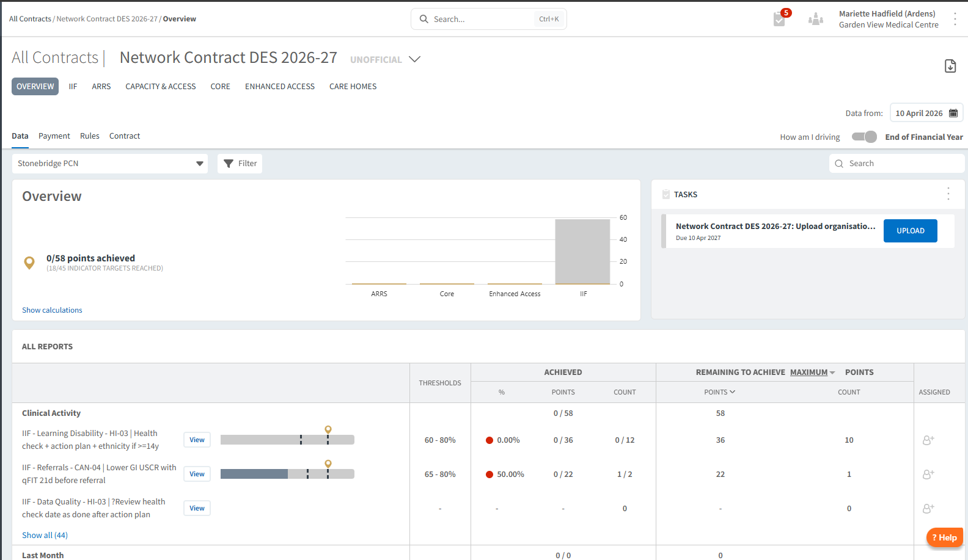Open the tasks notification icon with badge
Viewport: 968px width, 560px height.
[780, 18]
